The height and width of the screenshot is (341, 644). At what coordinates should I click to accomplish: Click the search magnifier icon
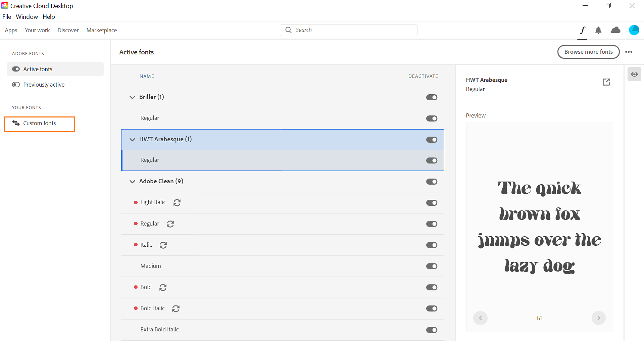[x=289, y=30]
